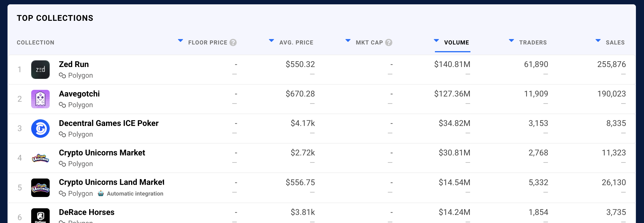The image size is (644, 223).
Task: Click the Avg. Price sort arrow
Action: [x=271, y=41]
